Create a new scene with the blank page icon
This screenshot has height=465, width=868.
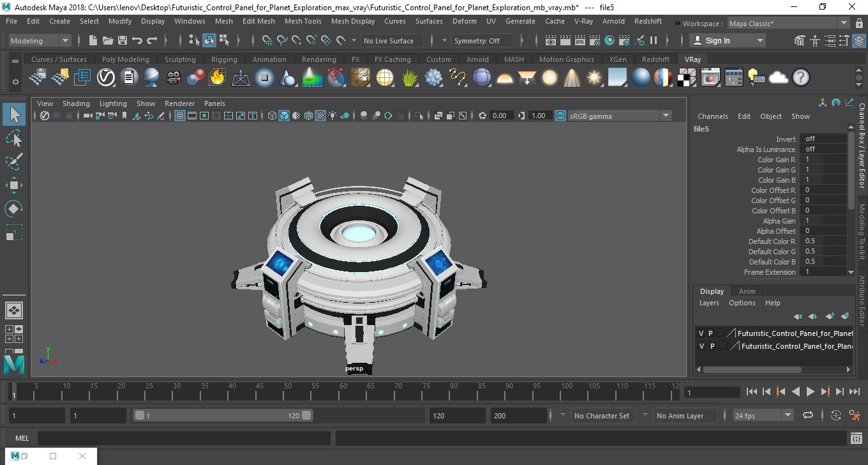point(93,40)
